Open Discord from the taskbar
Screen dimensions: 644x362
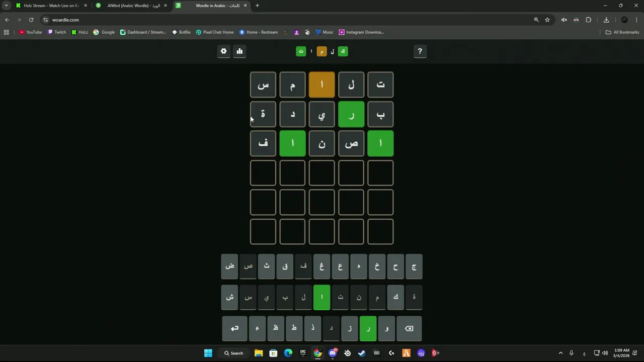(333, 353)
